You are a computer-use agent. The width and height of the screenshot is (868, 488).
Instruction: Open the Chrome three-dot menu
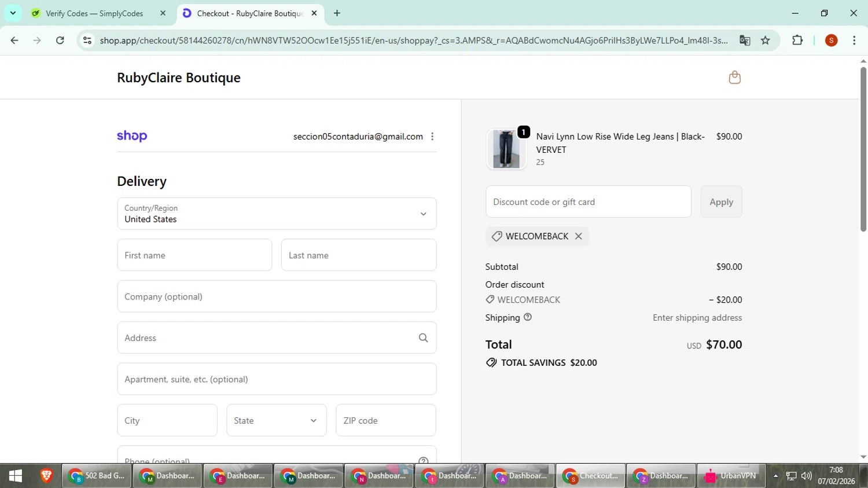854,40
